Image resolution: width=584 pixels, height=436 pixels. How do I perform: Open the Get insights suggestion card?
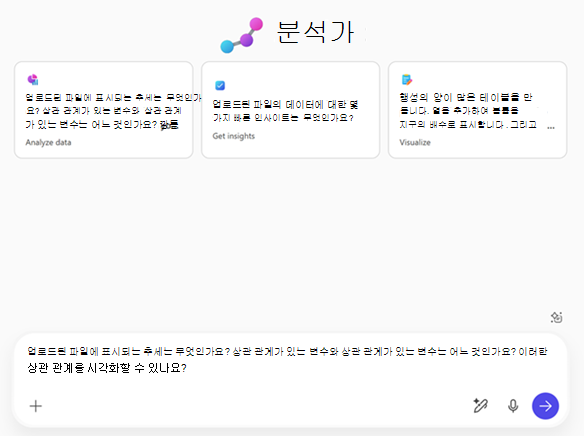[x=291, y=110]
